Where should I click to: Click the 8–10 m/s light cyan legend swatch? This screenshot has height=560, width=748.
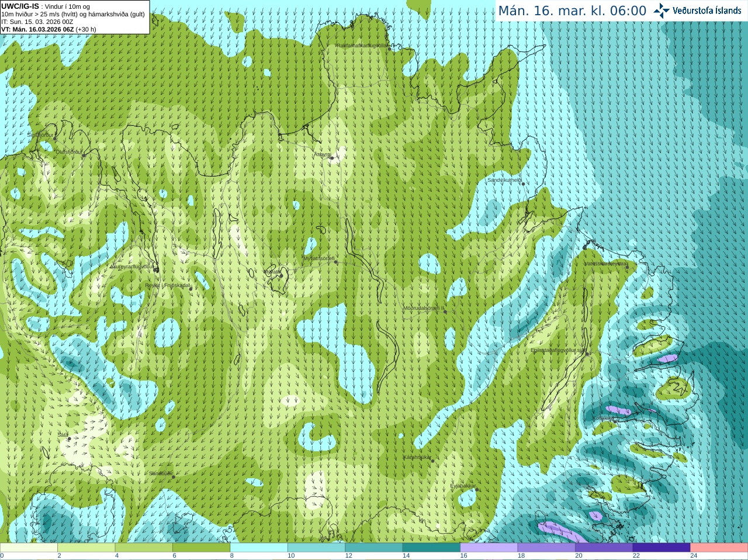pos(259,548)
